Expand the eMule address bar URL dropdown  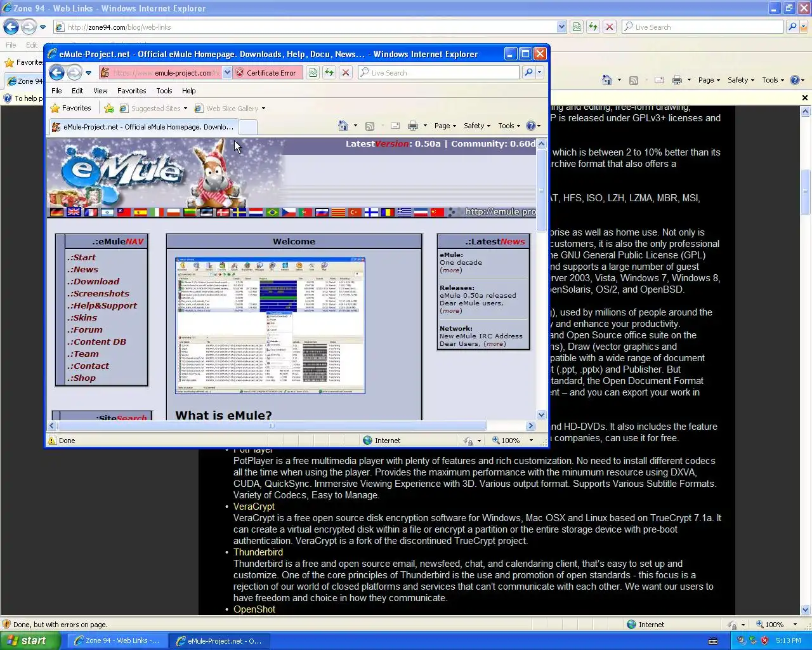(x=227, y=73)
